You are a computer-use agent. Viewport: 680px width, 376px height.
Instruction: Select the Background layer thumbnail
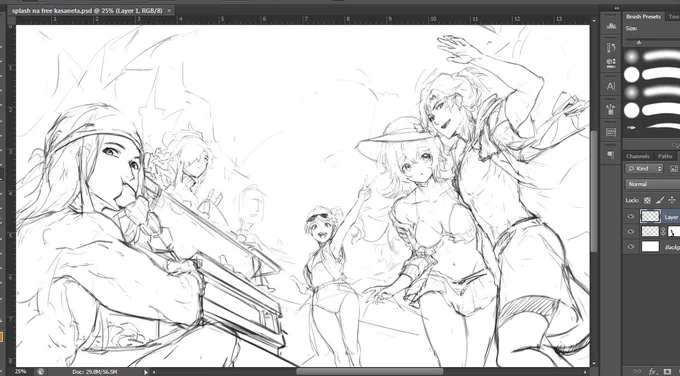click(x=650, y=247)
